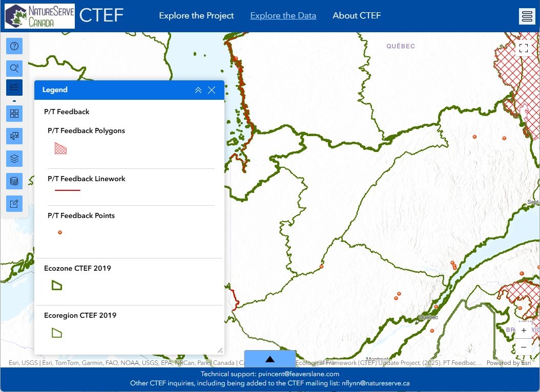The height and width of the screenshot is (392, 540).
Task: Click the Explore the Data link
Action: click(x=283, y=16)
